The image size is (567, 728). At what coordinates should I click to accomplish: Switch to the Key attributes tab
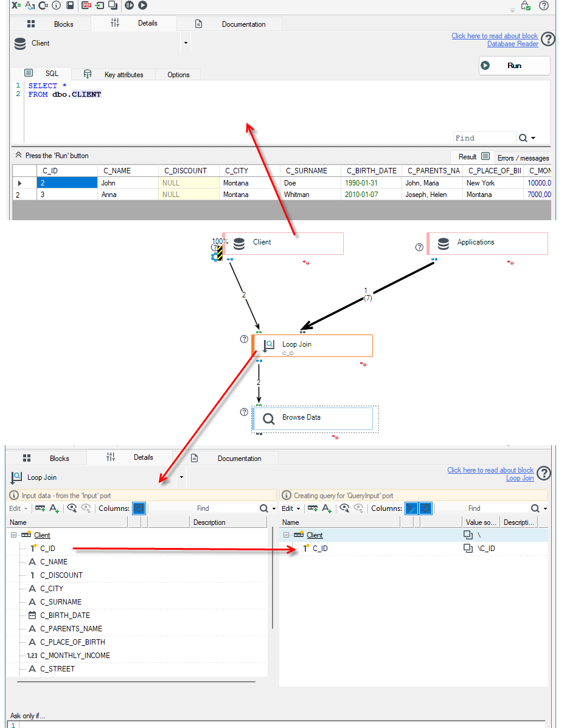point(113,74)
